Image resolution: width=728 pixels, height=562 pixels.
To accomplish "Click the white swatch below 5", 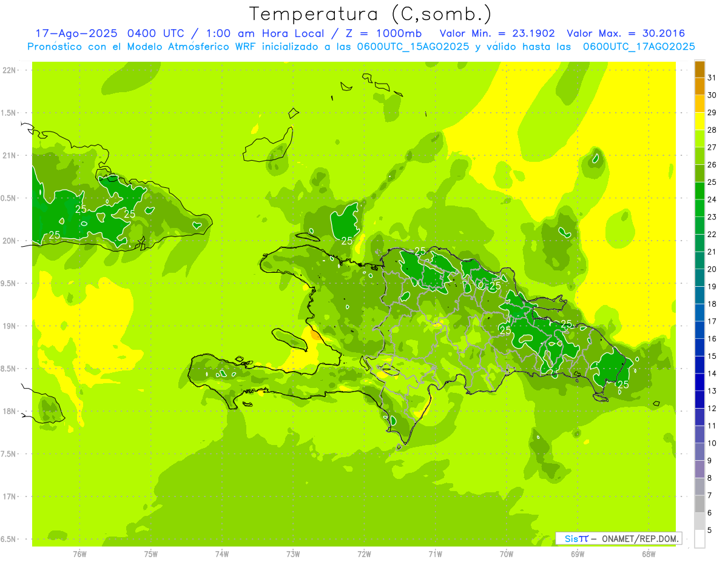I will coord(699,539).
